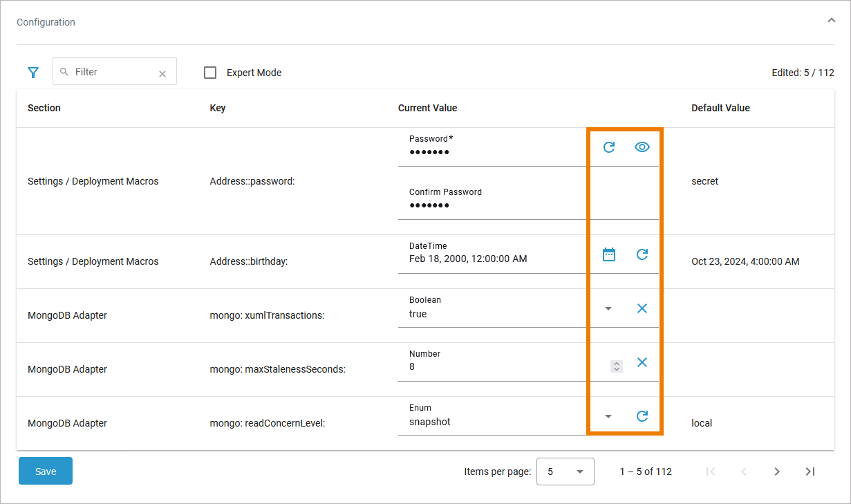Clear the Filter field with the X
851x504 pixels.
coord(162,74)
